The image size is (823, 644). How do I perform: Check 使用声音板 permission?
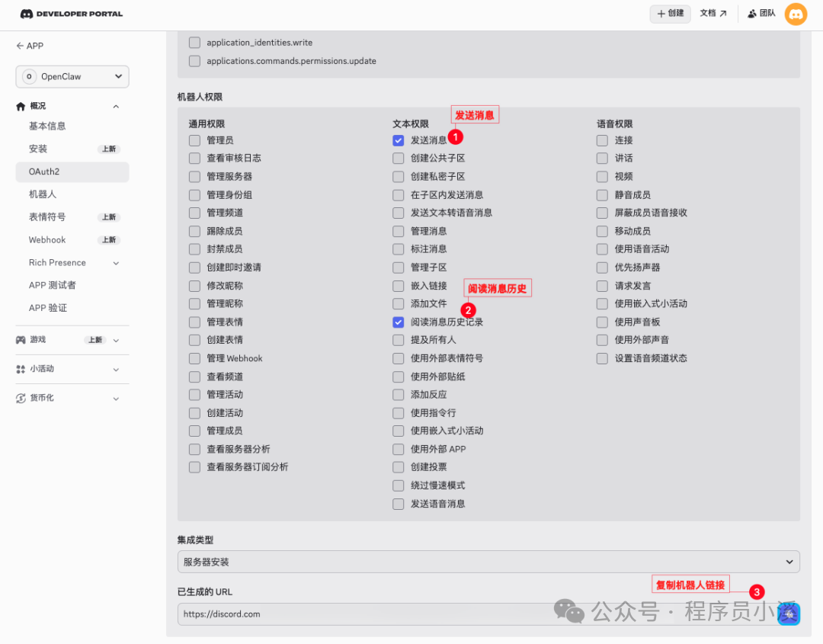pos(602,322)
